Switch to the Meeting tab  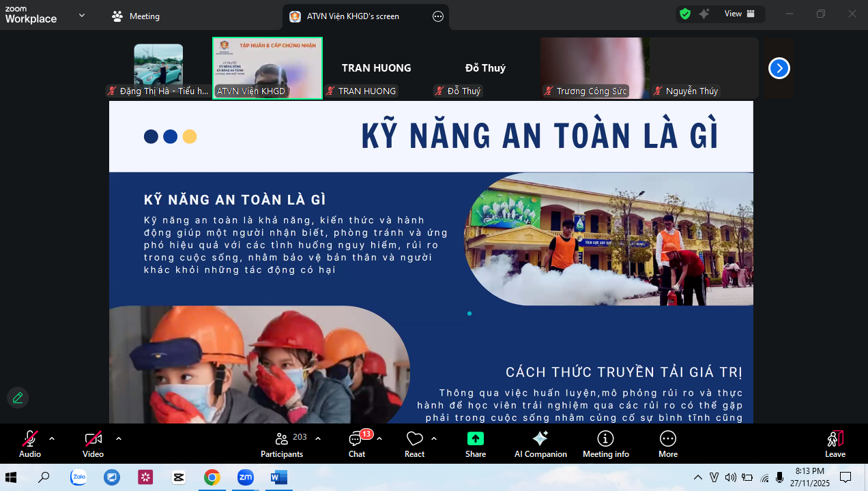136,16
